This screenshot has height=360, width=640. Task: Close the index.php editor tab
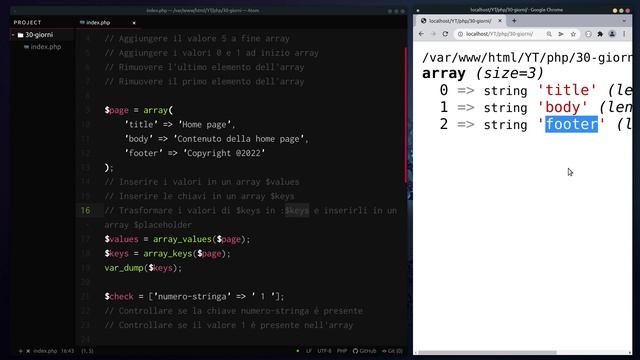click(x=134, y=23)
